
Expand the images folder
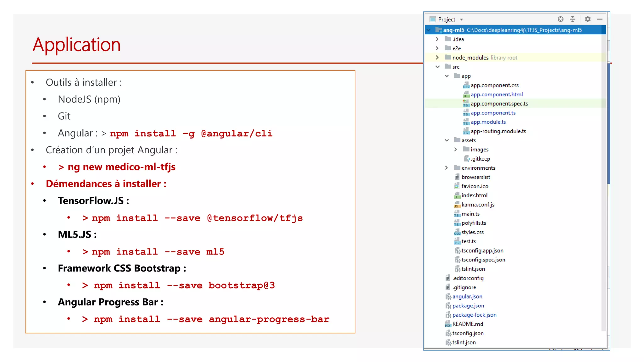pos(456,150)
